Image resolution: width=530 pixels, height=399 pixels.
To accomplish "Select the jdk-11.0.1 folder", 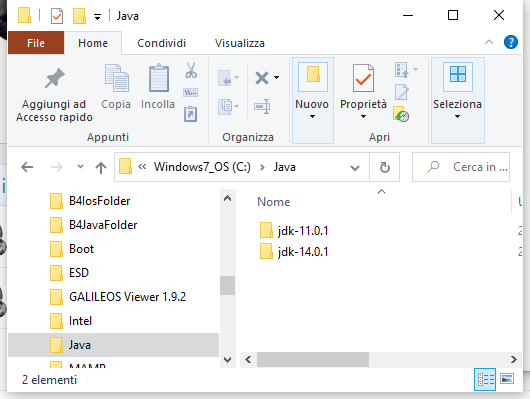I will click(x=294, y=231).
